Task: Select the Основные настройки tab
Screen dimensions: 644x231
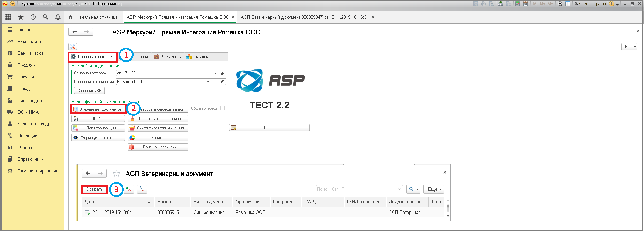Action: [x=93, y=57]
